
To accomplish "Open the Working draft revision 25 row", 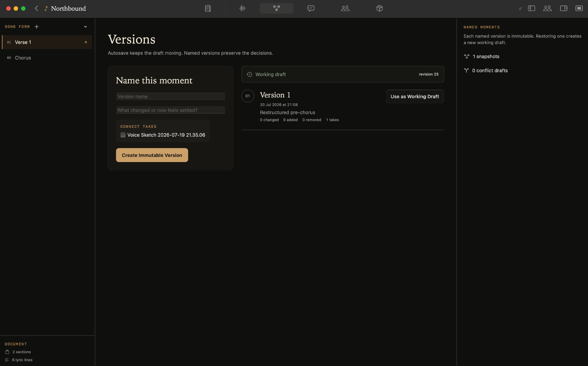I will [343, 74].
